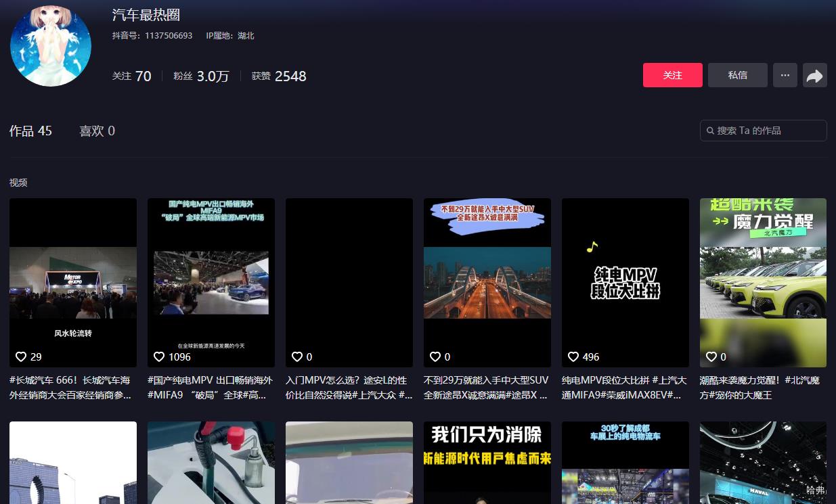
Task: Open the 纯电MPV段位大比拼 #上汽大通 title
Action: (625, 388)
